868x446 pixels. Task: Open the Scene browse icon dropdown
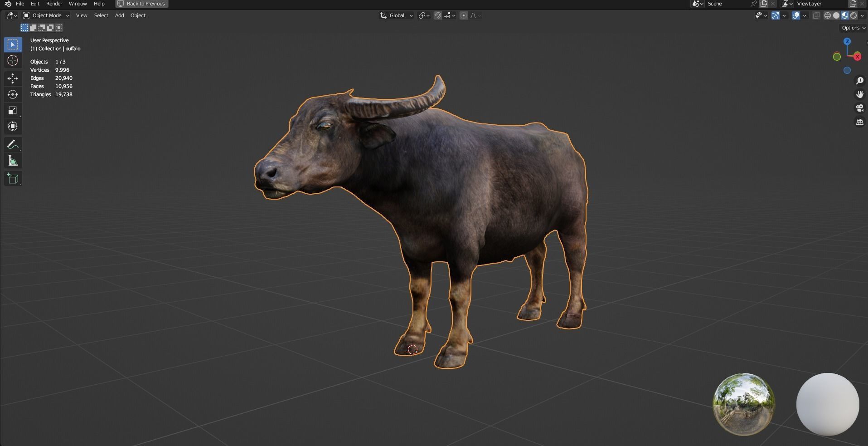point(698,4)
